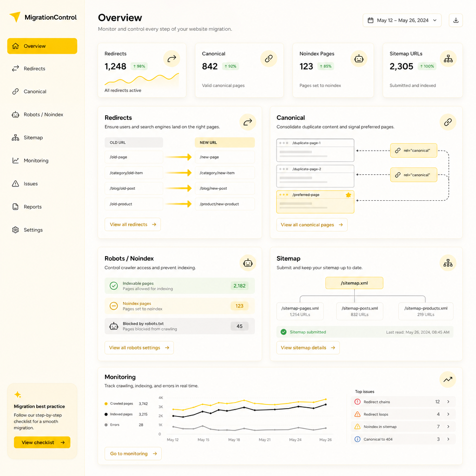The width and height of the screenshot is (476, 476).
Task: Click the download export icon
Action: pos(456,20)
